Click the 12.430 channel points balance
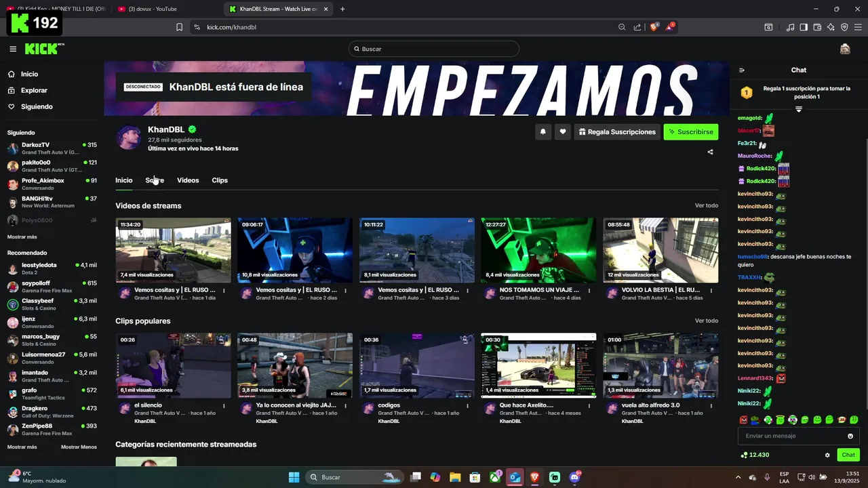Screen dimensions: 868x488 coord(755,455)
